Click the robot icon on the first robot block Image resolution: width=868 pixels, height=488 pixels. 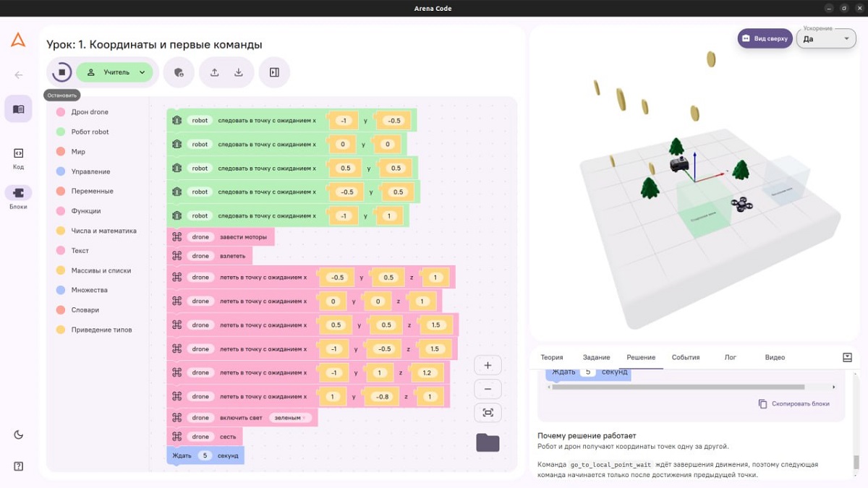176,121
